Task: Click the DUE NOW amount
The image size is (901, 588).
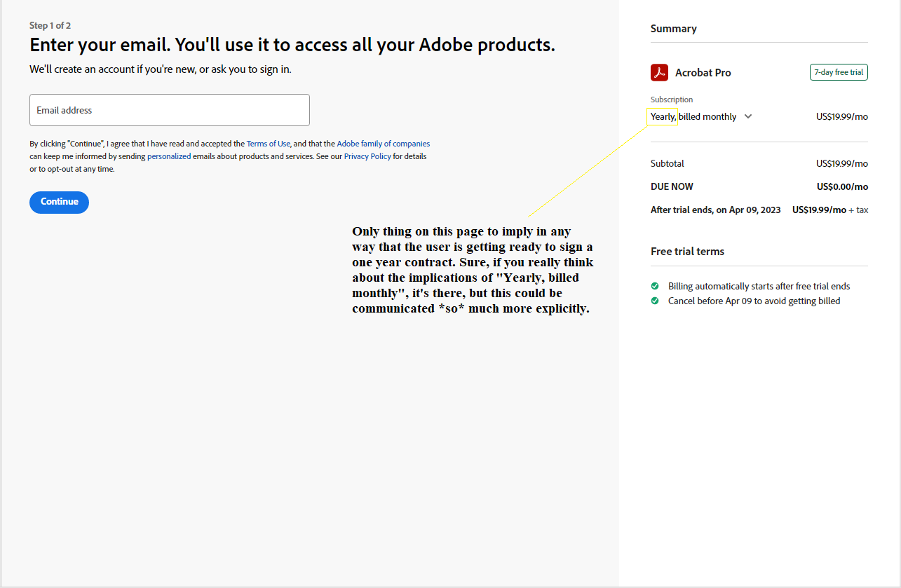Action: 842,186
